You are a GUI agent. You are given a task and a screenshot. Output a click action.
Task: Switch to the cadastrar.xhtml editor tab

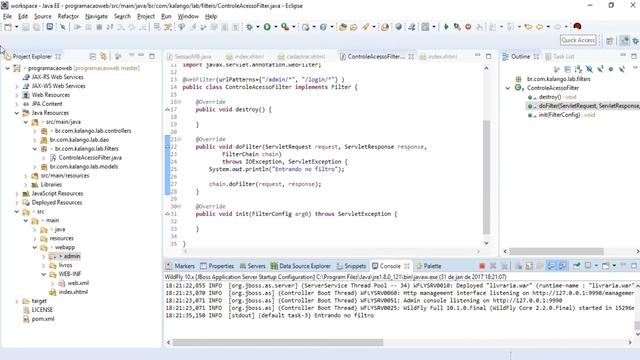(x=301, y=57)
